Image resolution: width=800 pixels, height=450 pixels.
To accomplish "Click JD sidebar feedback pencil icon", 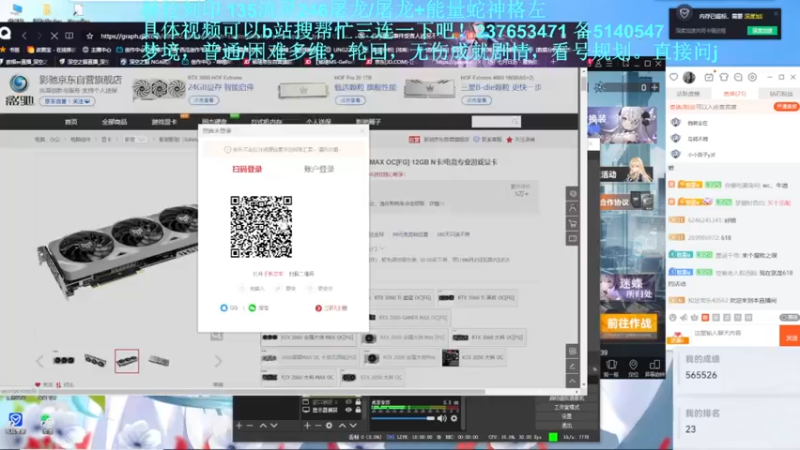I will pos(572,366).
